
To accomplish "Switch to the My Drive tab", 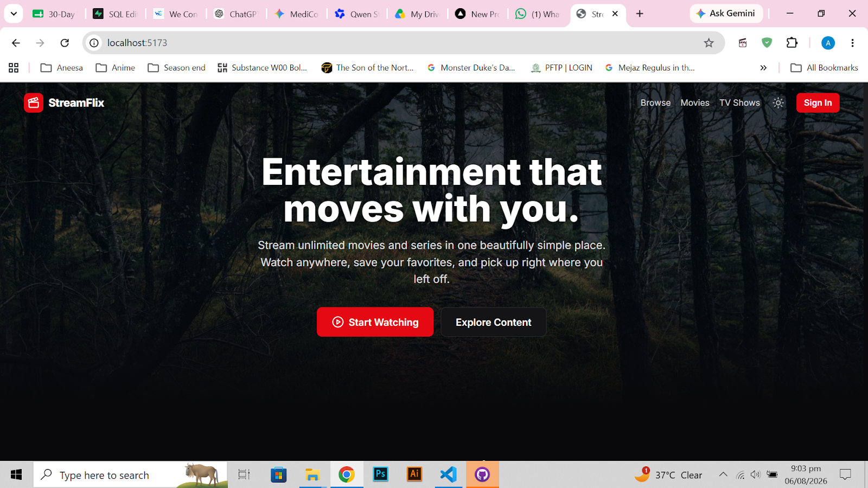I will pyautogui.click(x=418, y=14).
